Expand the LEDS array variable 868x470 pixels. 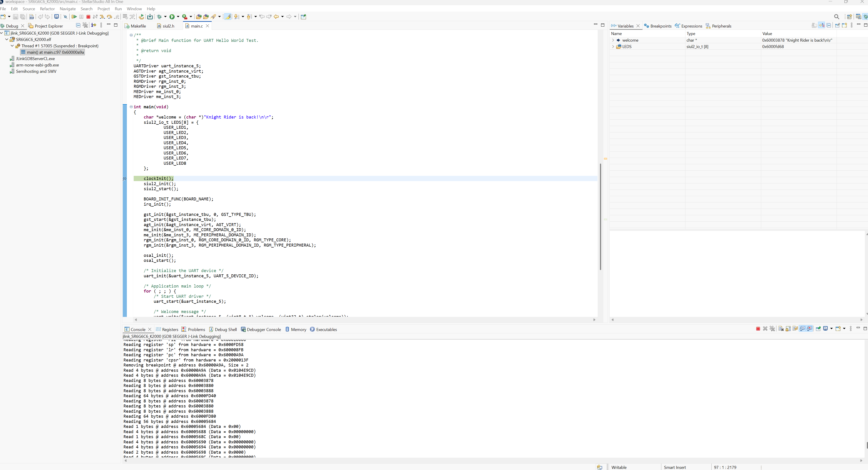613,47
